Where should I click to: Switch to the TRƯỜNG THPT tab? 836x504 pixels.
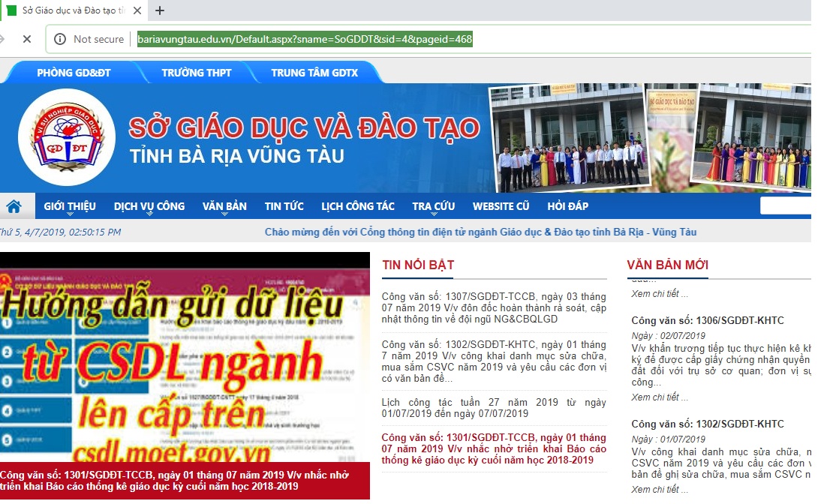click(196, 73)
